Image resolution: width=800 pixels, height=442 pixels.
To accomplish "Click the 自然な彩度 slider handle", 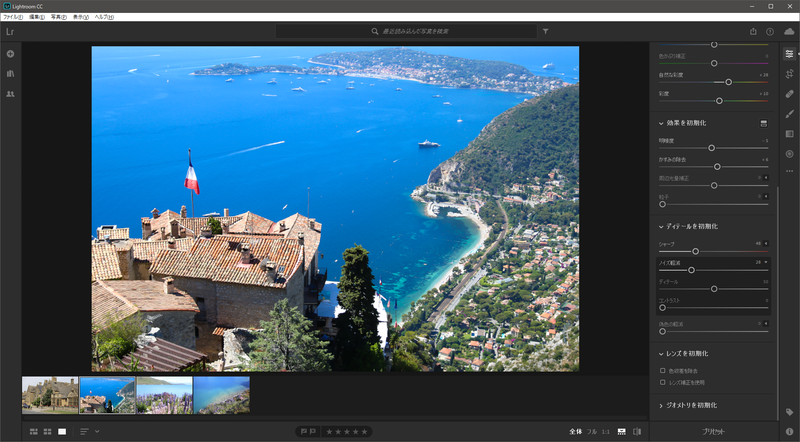I will click(729, 82).
